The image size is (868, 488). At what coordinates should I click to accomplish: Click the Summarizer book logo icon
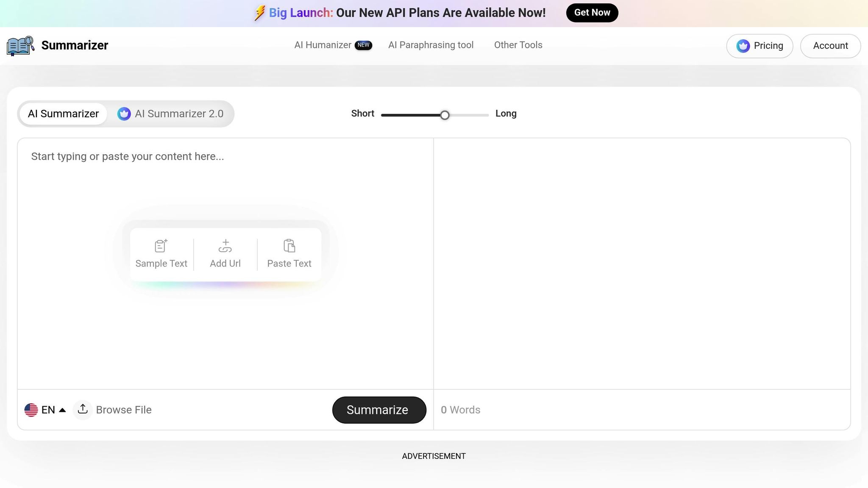(x=20, y=46)
